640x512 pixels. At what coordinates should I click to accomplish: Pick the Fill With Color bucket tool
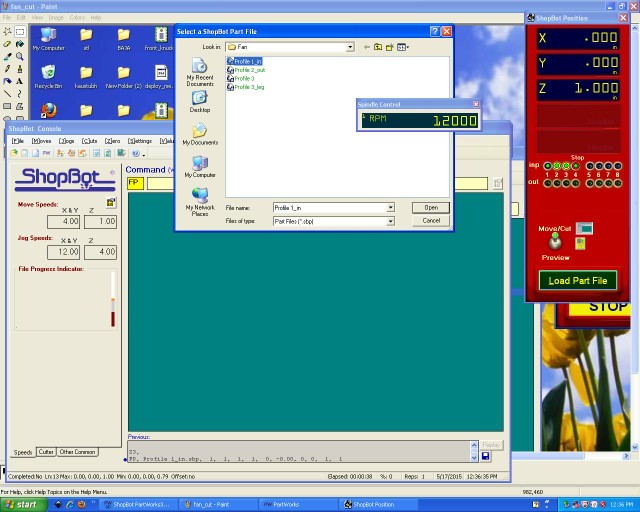click(20, 44)
